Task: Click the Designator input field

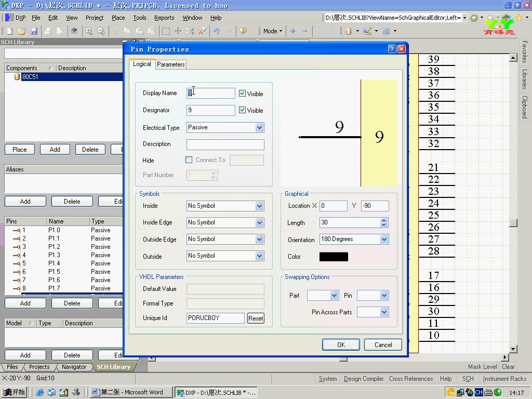Action: click(211, 110)
